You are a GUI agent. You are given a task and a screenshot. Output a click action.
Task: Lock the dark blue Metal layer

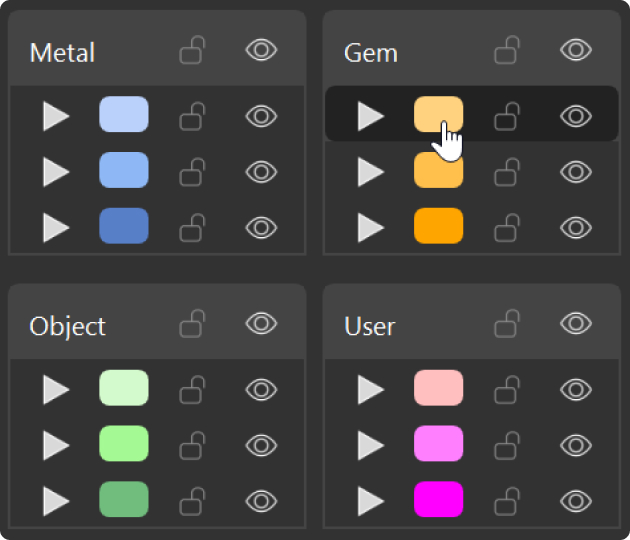192,227
